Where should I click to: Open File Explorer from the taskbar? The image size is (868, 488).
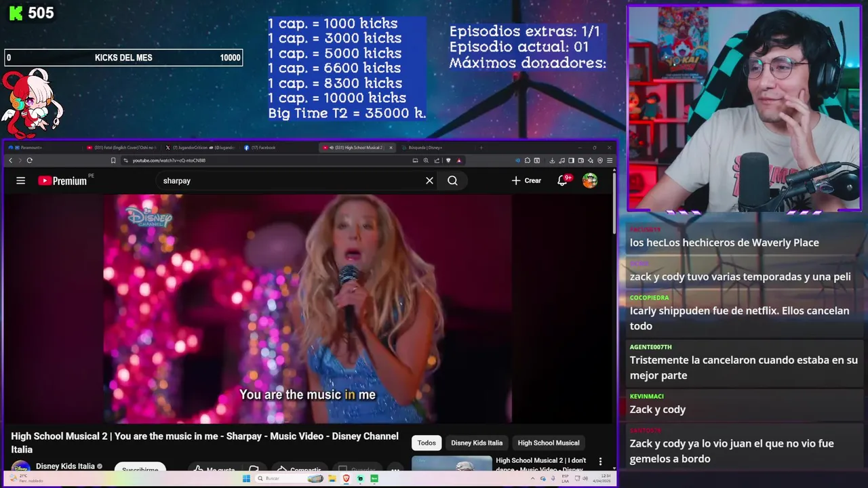pyautogui.click(x=332, y=479)
